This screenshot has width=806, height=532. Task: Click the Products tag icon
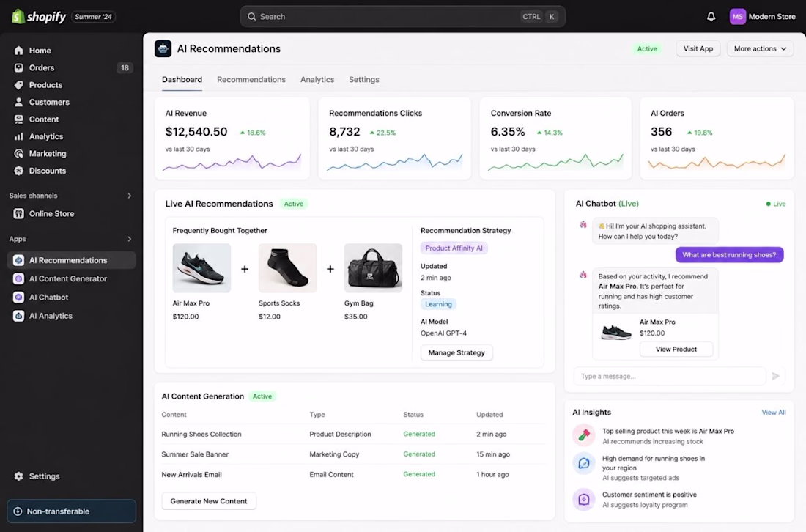click(x=18, y=85)
